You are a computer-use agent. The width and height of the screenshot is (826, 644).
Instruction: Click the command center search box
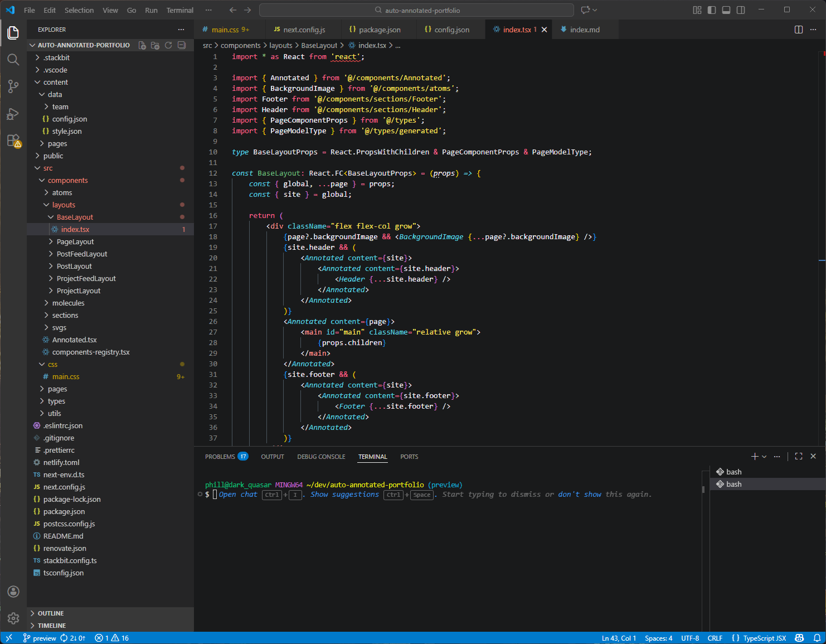pyautogui.click(x=416, y=10)
